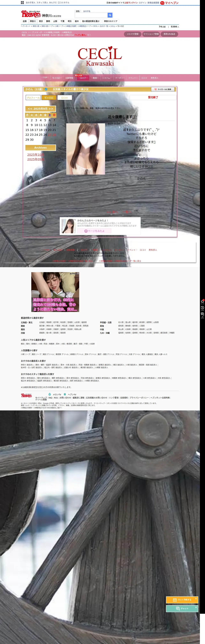This screenshot has width=205, height=644.
Task: Select the 店名 search tab
Action: pyautogui.click(x=78, y=11)
